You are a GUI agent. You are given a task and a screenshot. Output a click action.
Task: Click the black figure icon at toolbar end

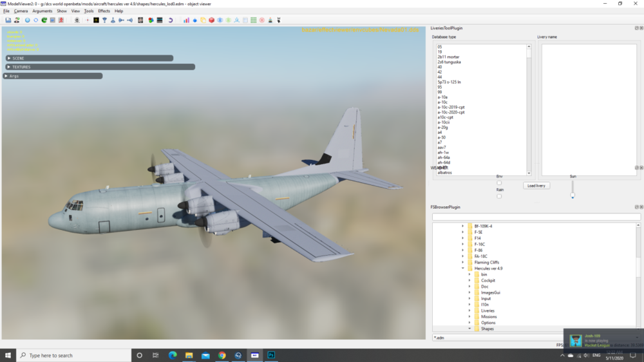pos(278,20)
